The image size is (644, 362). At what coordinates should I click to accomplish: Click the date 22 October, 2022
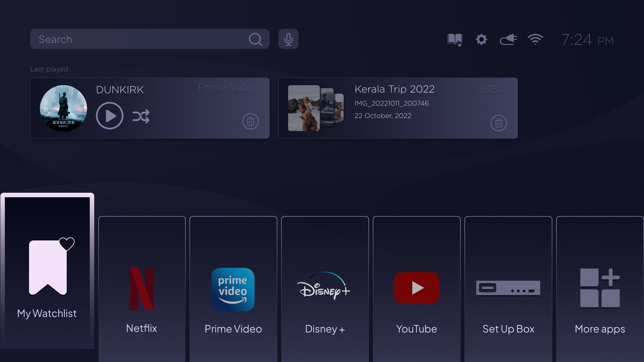click(x=383, y=116)
